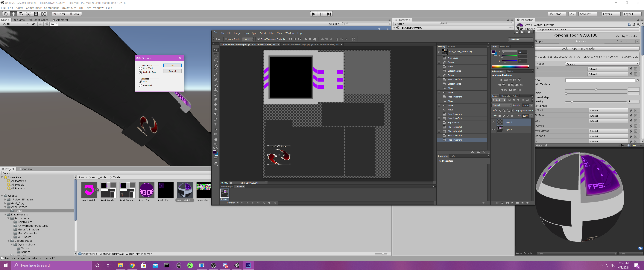Open the Normal blend mode dropdown
Screen dimensions: 644x270
click(x=502, y=105)
